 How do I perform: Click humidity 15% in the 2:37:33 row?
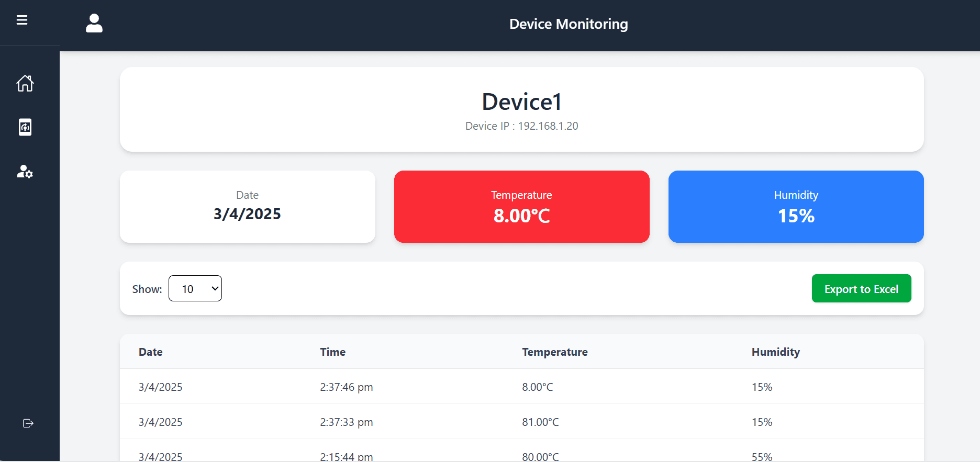click(x=762, y=422)
